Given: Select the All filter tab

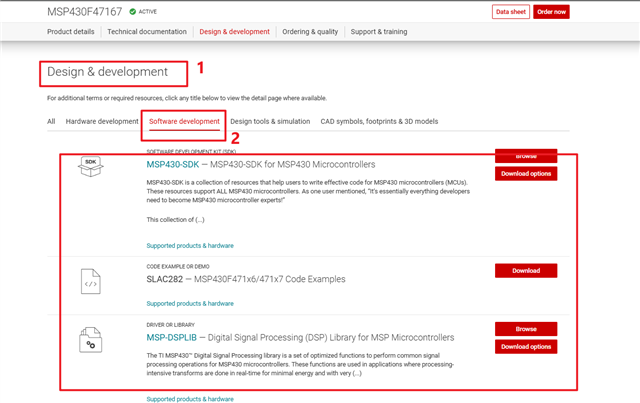Looking at the screenshot, I should [51, 121].
